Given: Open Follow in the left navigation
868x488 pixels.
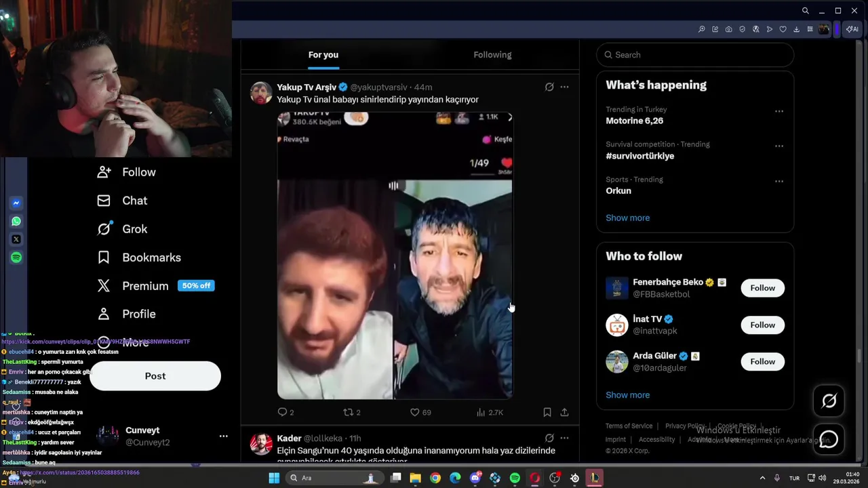Looking at the screenshot, I should [127, 172].
